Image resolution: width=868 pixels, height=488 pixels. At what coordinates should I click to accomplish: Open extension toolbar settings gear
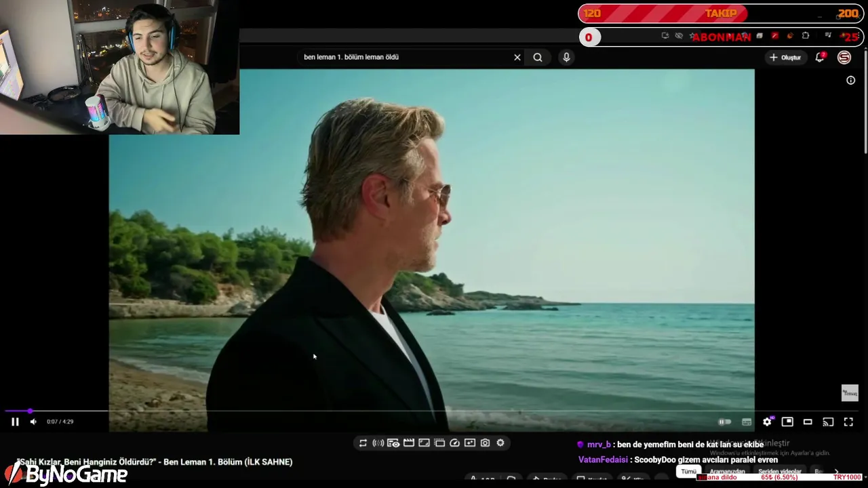click(x=500, y=443)
